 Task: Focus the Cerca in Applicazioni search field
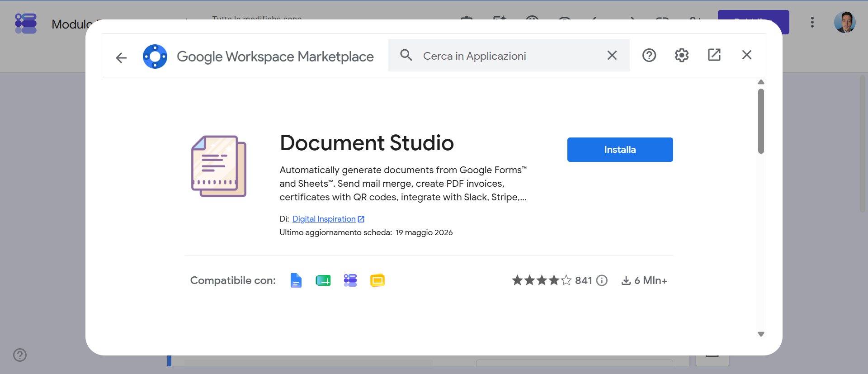pos(508,56)
